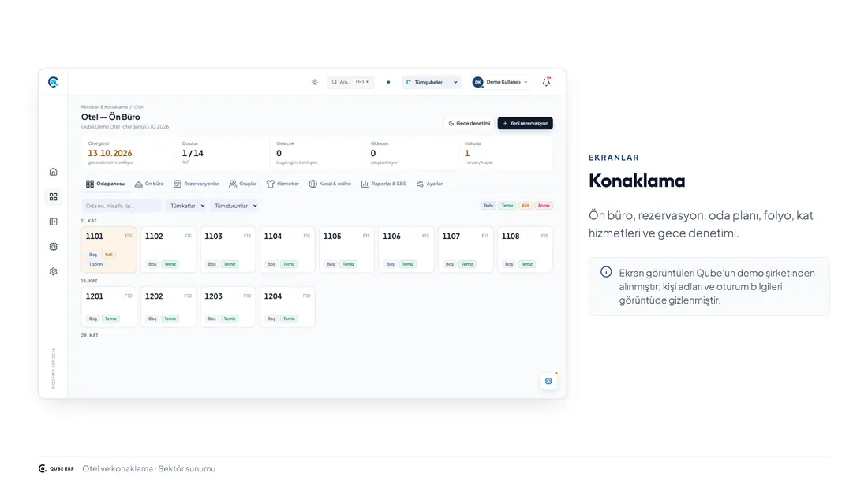Select the green Temiz legend chip above rooms

[507, 206]
